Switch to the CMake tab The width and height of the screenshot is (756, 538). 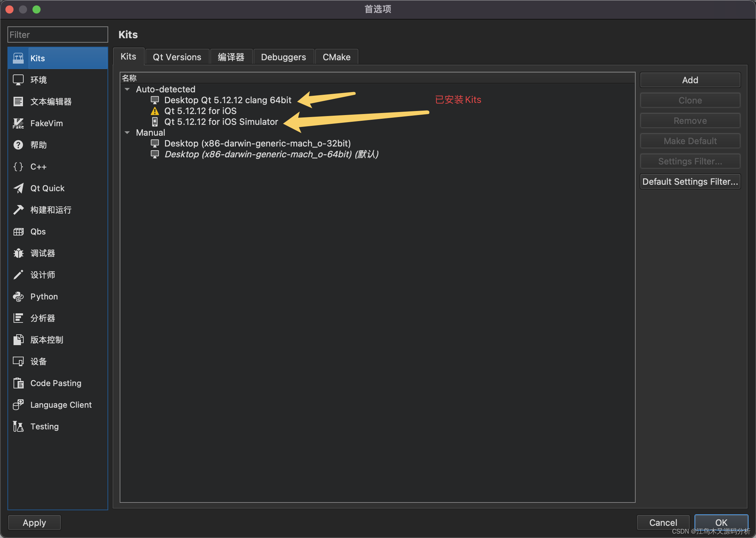336,57
